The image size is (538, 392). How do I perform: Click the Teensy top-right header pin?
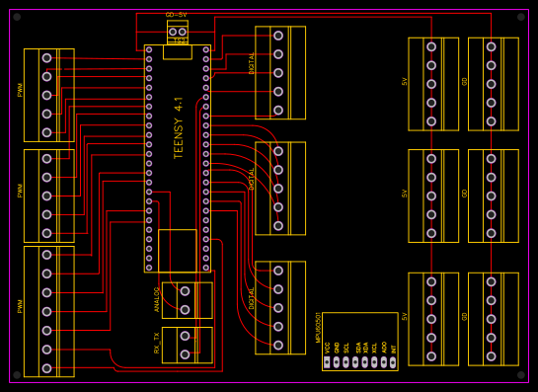pos(206,49)
